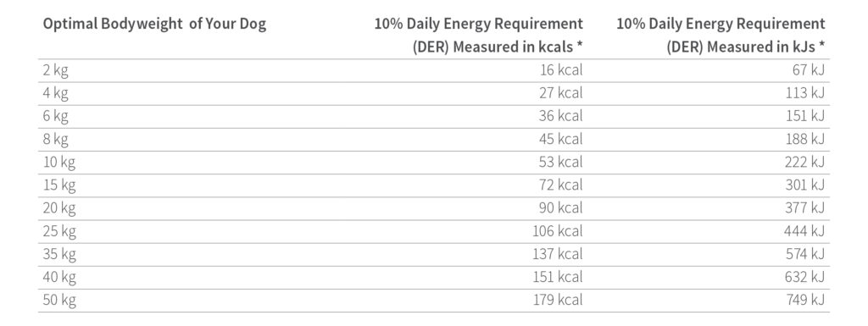868x326 pixels.
Task: Select the 16 kcal value
Action: pyautogui.click(x=561, y=70)
